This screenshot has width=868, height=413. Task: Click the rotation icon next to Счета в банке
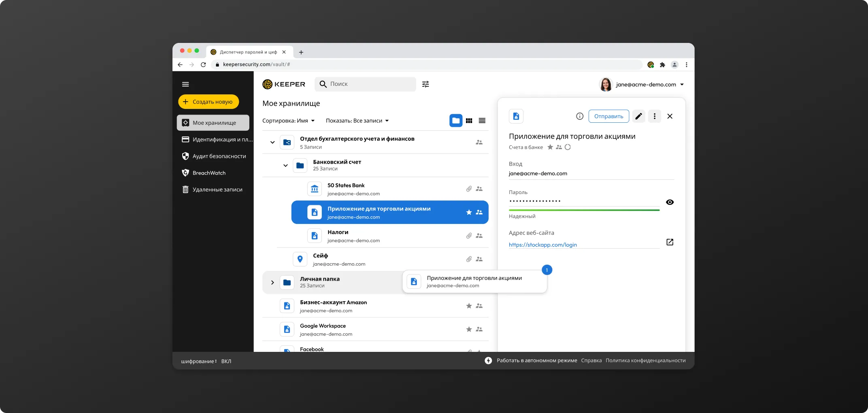(568, 147)
